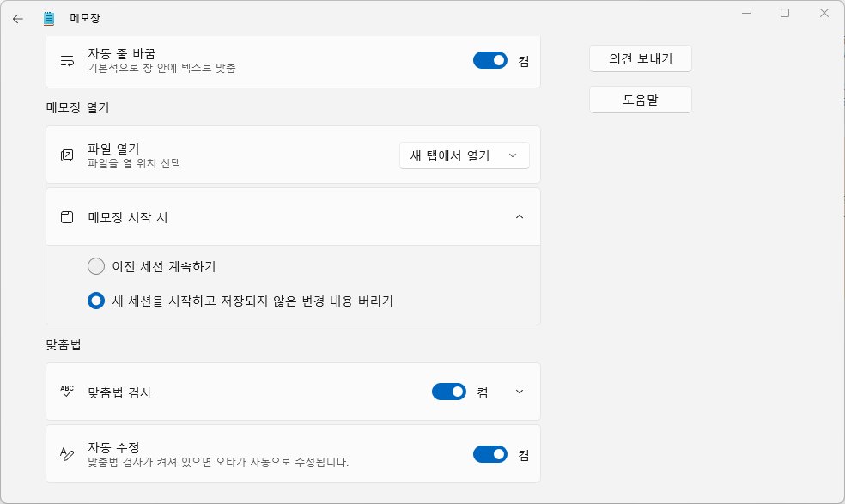Viewport: 845px width, 504px height.
Task: Switch off the 자동 수정 toggle
Action: [490, 454]
